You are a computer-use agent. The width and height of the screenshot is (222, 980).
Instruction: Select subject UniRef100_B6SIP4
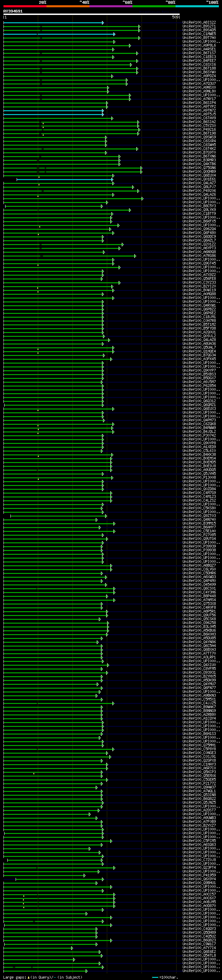click(x=199, y=103)
